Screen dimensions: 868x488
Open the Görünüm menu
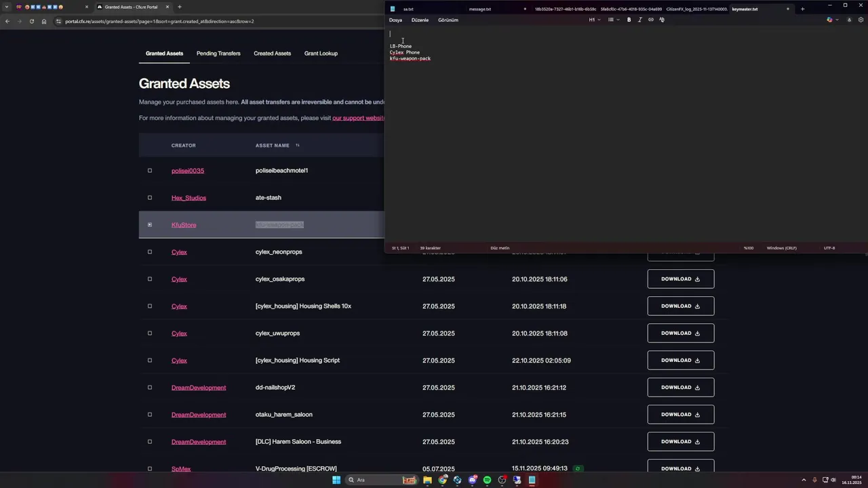pyautogui.click(x=448, y=20)
